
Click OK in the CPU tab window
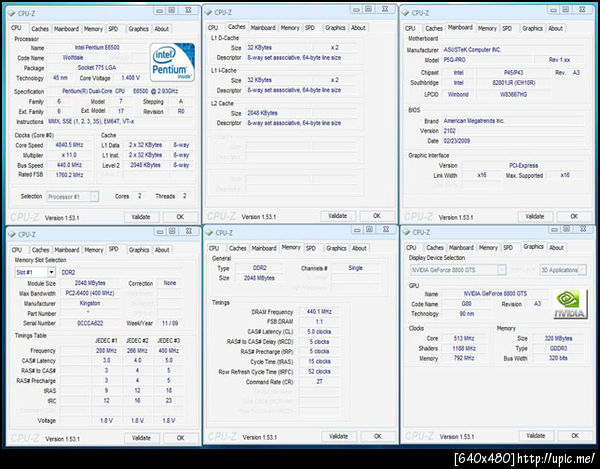click(x=180, y=217)
